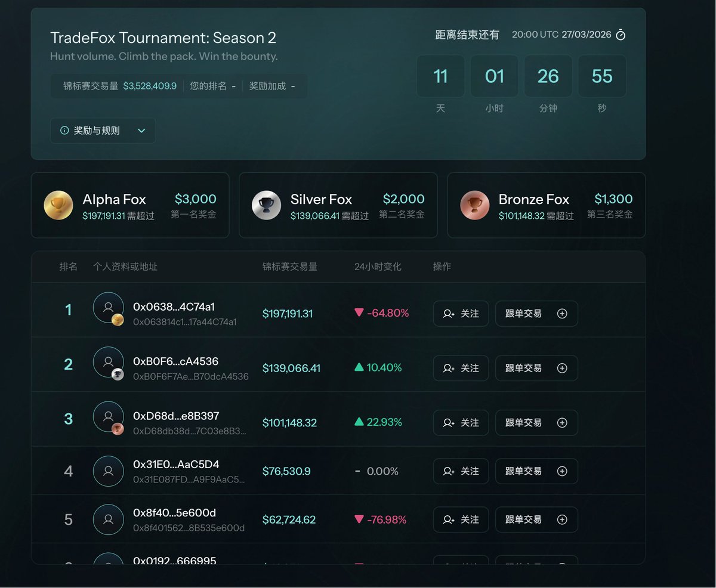
Task: Click address 0x0638...4C74a1 name
Action: (174, 307)
